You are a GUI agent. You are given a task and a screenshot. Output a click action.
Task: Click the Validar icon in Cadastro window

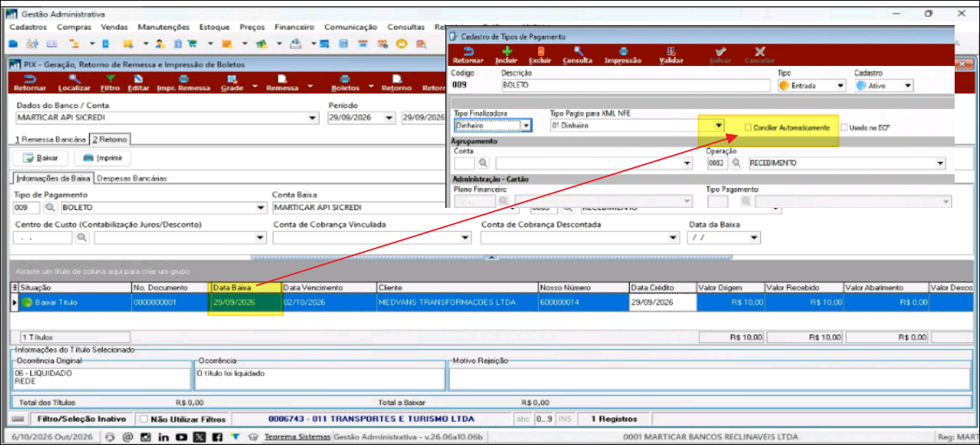(x=670, y=51)
